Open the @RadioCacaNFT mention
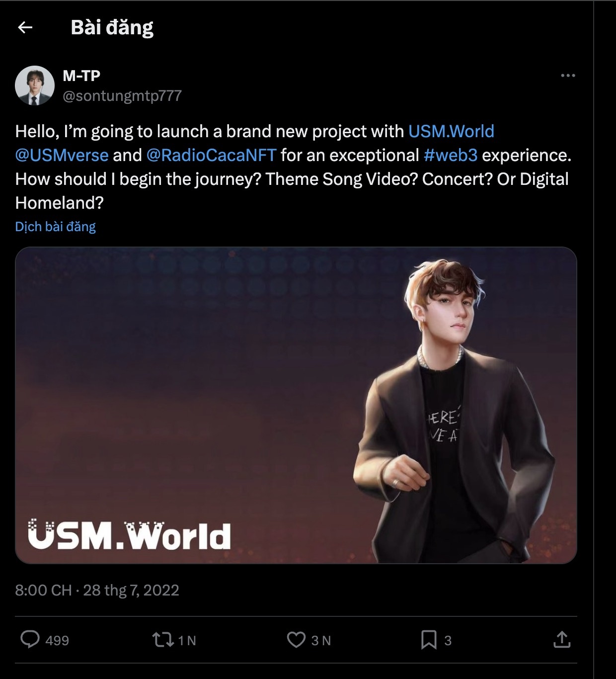This screenshot has height=679, width=616. (x=211, y=155)
